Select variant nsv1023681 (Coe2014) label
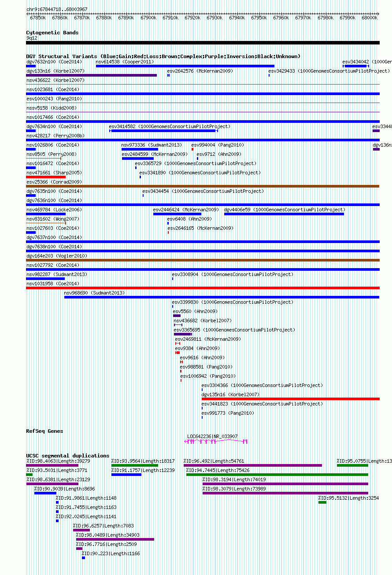The width and height of the screenshot is (392, 575). point(53,89)
